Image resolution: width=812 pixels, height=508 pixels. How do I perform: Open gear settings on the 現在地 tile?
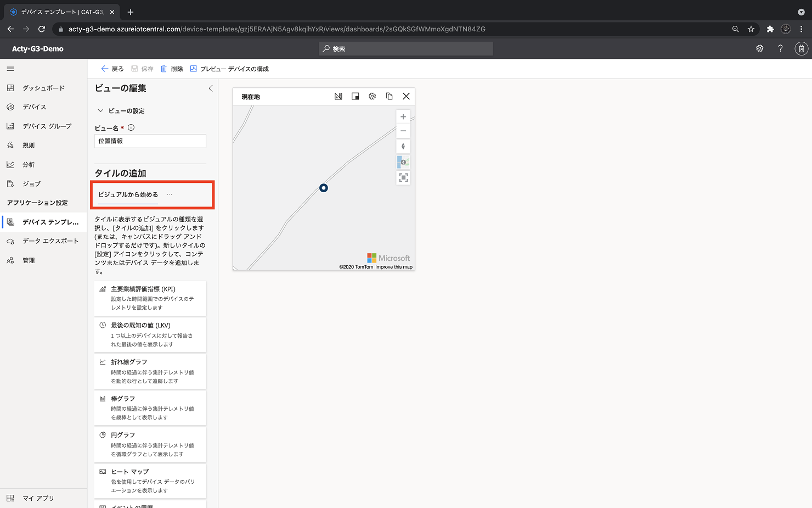(x=373, y=97)
